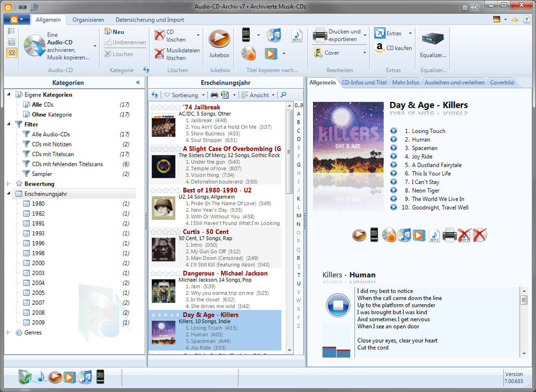Collapse the Kategorien panel with chevron
The height and width of the screenshot is (392, 536).
tap(138, 83)
